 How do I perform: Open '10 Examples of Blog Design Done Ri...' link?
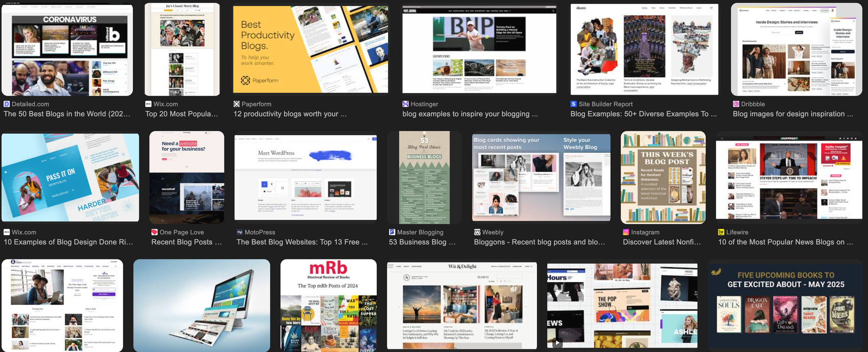(x=69, y=242)
